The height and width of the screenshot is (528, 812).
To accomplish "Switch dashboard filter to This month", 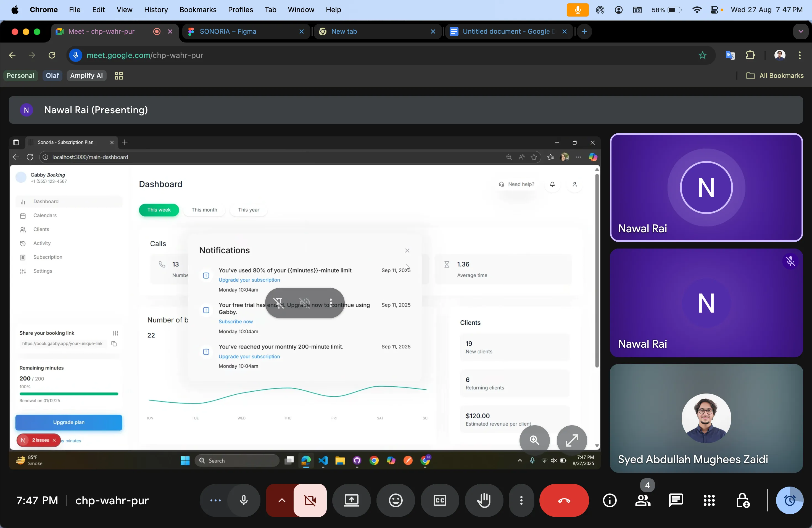I will coord(204,210).
